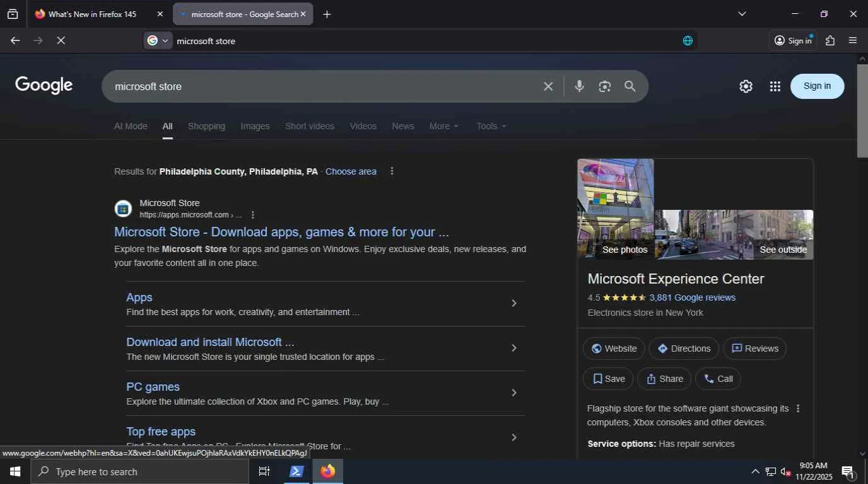Click the Firefox taskbar icon
Screen dimensions: 868x484
coord(327,471)
